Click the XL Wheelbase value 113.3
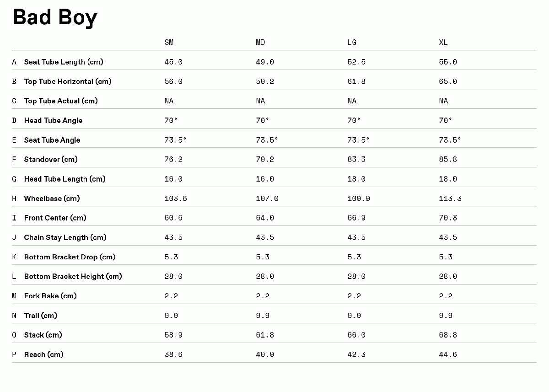This screenshot has height=392, width=549. (450, 199)
